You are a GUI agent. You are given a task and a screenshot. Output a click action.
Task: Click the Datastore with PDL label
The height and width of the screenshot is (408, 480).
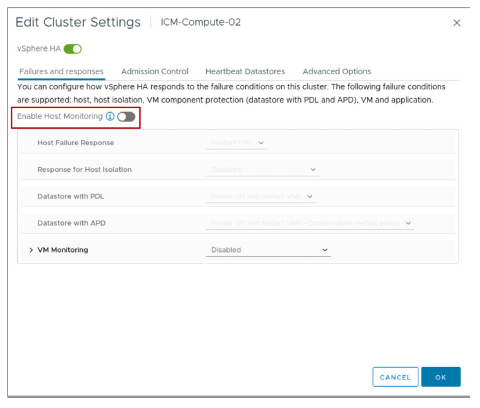point(71,196)
